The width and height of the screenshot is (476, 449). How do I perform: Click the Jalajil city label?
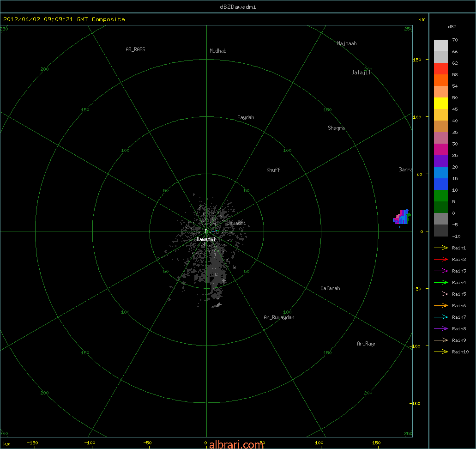[361, 73]
